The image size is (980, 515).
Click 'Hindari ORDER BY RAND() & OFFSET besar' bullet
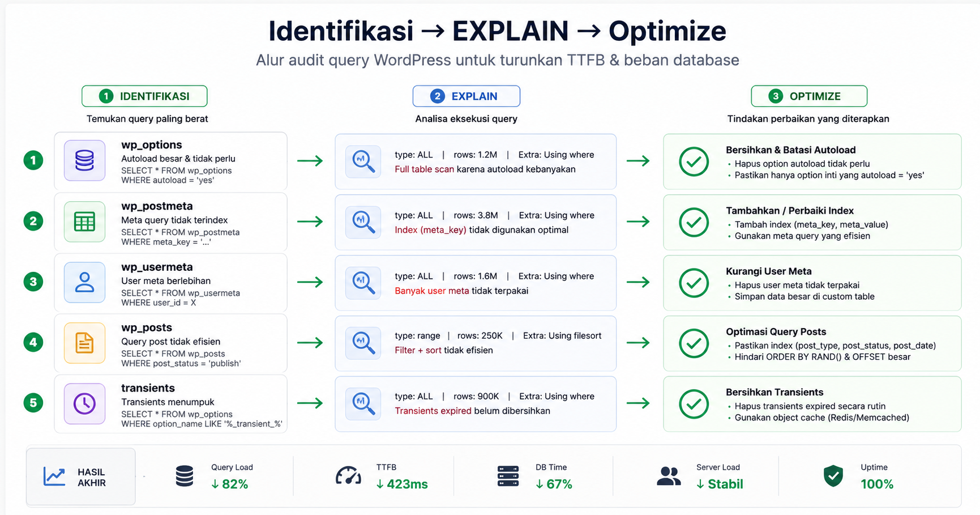(x=822, y=357)
